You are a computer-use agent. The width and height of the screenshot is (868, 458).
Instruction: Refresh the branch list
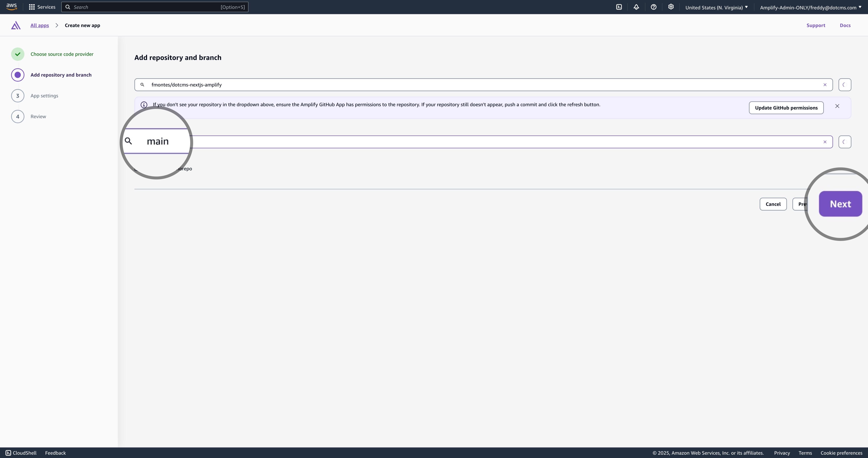pyautogui.click(x=844, y=142)
